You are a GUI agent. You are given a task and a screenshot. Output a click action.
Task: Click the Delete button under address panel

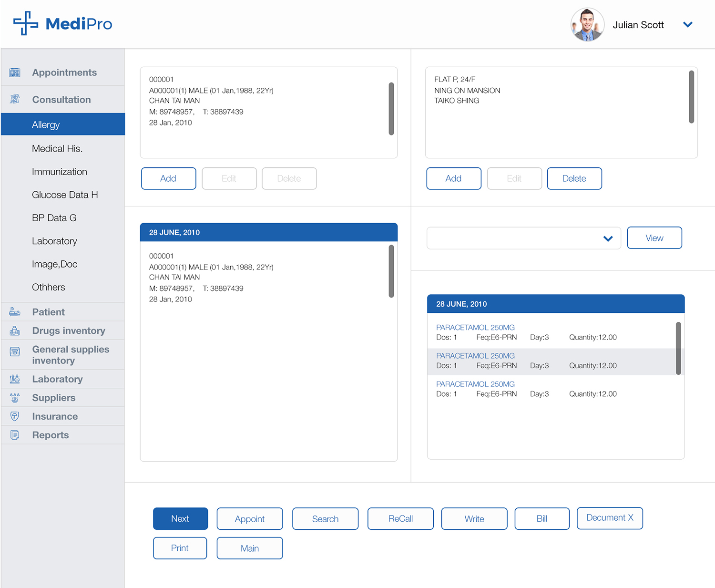click(574, 178)
